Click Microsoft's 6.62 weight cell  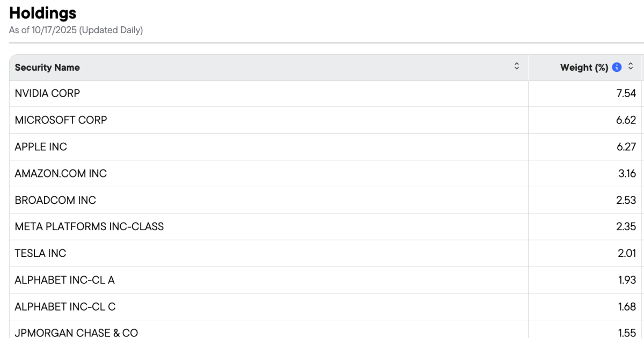coord(626,120)
